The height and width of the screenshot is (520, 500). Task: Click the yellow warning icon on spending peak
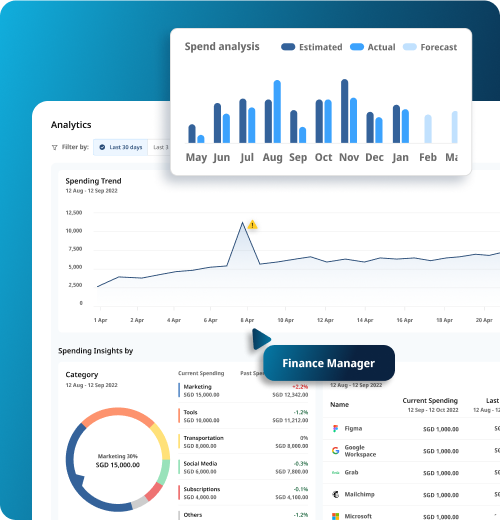click(253, 225)
